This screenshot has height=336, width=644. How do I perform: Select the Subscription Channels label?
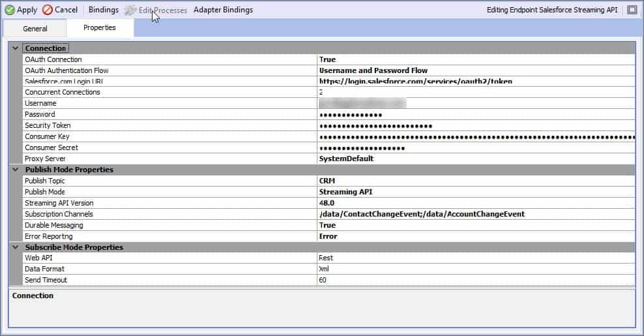pyautogui.click(x=59, y=214)
